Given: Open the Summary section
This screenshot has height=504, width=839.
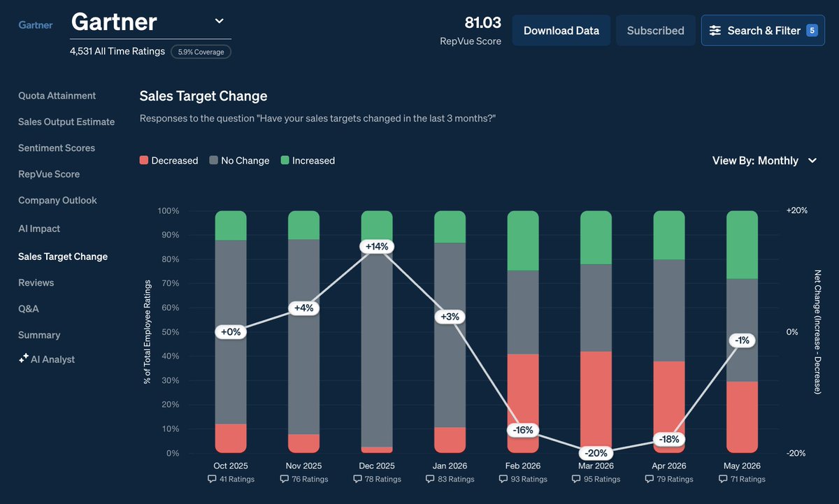Looking at the screenshot, I should coord(39,335).
